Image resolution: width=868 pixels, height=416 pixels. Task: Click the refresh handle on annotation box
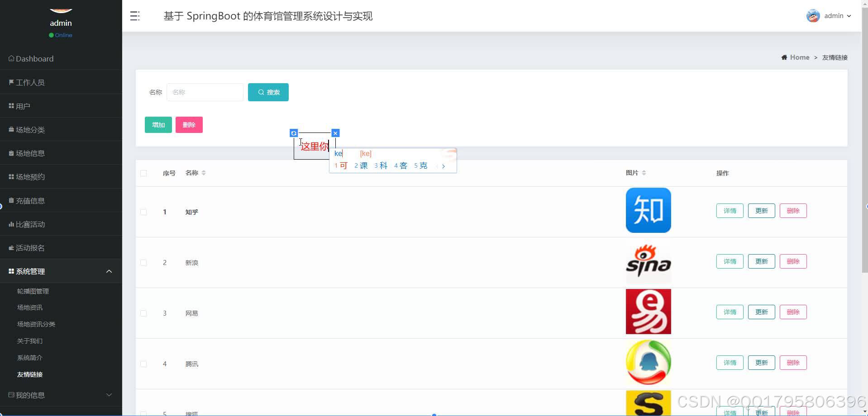294,133
